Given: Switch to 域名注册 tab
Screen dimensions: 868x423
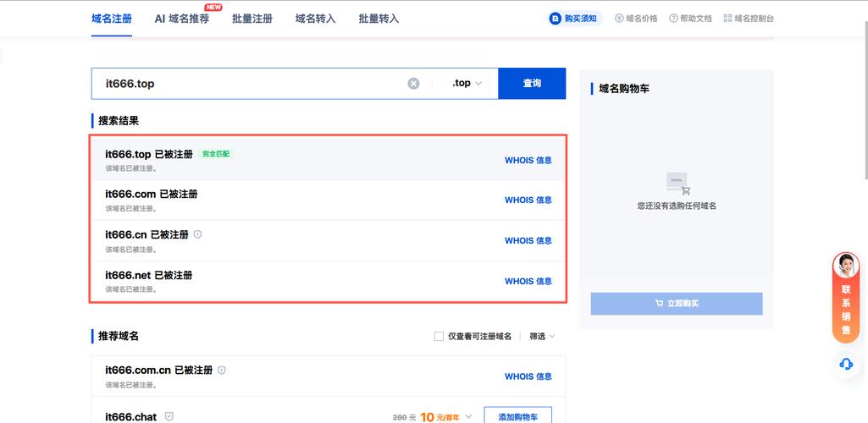Looking at the screenshot, I should tap(112, 19).
